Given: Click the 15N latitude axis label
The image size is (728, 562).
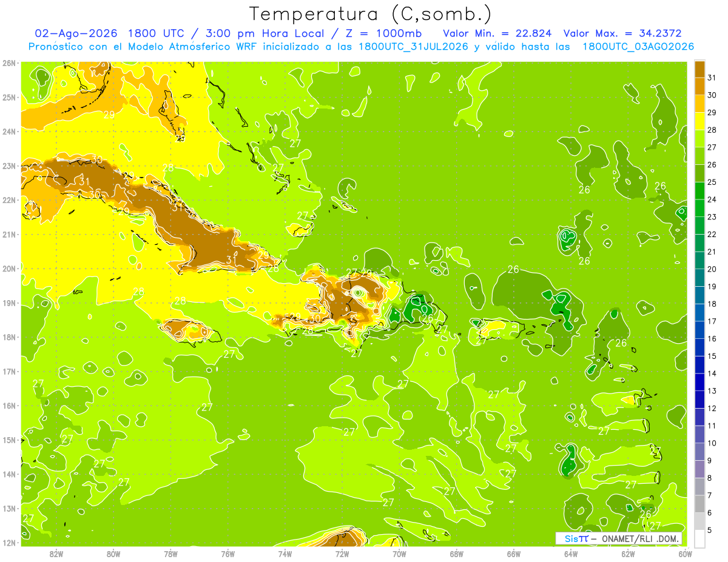Looking at the screenshot, I should pyautogui.click(x=8, y=440).
